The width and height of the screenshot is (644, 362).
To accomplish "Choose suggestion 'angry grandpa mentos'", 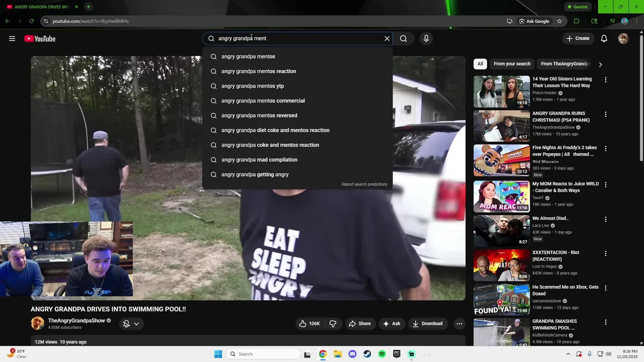I will click(297, 56).
